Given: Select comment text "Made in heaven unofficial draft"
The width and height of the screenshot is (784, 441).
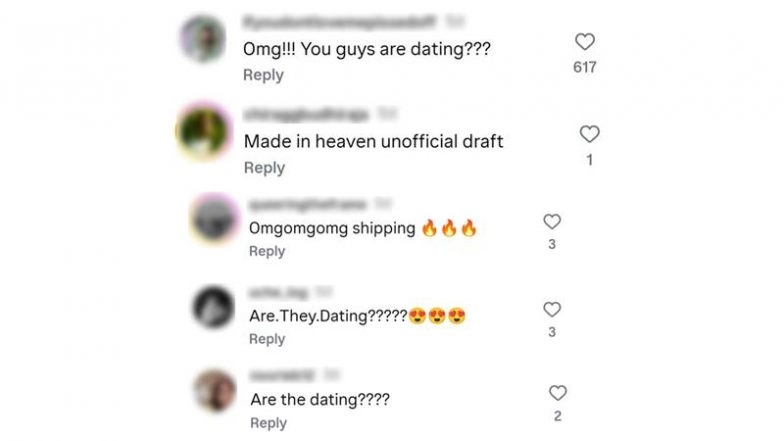Looking at the screenshot, I should [374, 142].
